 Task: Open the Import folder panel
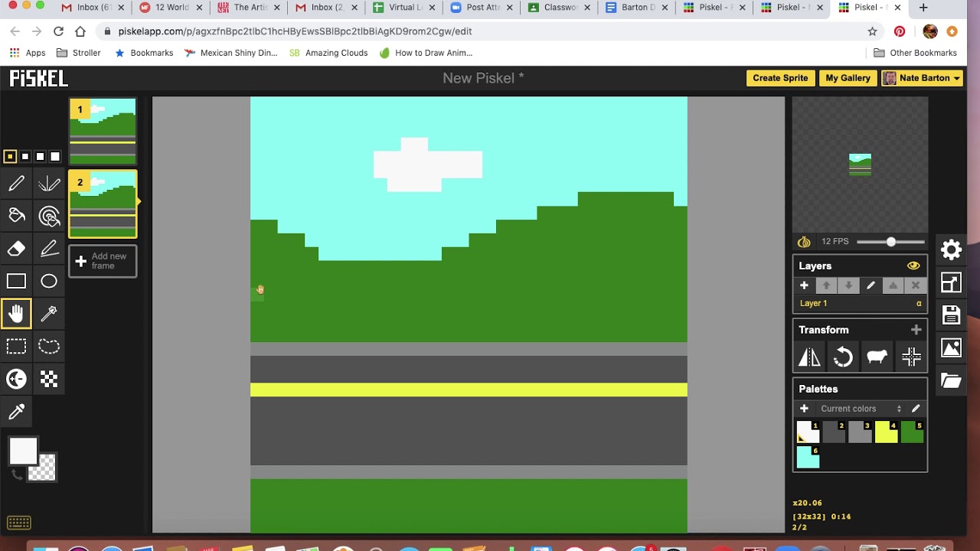coord(951,381)
